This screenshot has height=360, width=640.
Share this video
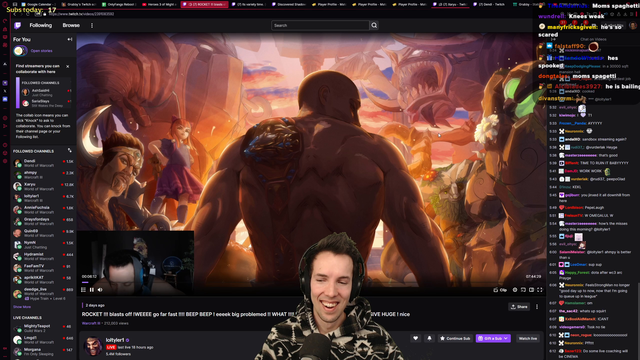click(519, 307)
